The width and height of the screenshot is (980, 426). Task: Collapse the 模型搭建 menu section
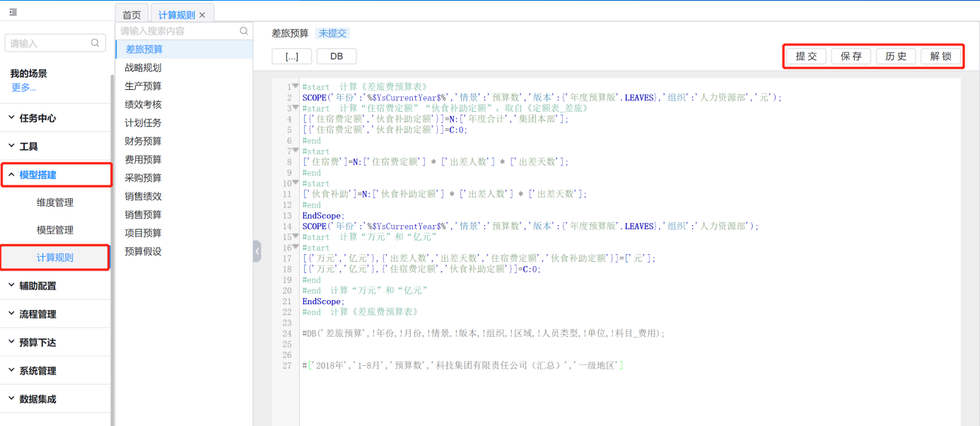coord(37,175)
